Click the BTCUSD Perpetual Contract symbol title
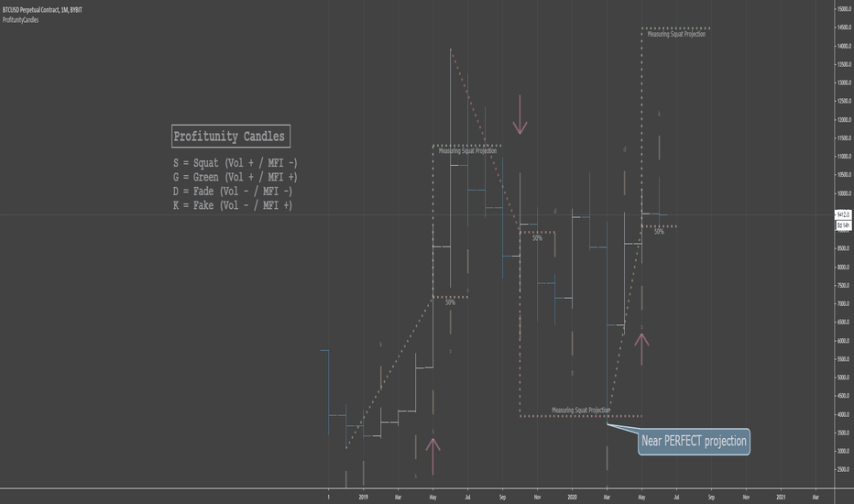Screen dimensions: 854x504 (x=42, y=10)
